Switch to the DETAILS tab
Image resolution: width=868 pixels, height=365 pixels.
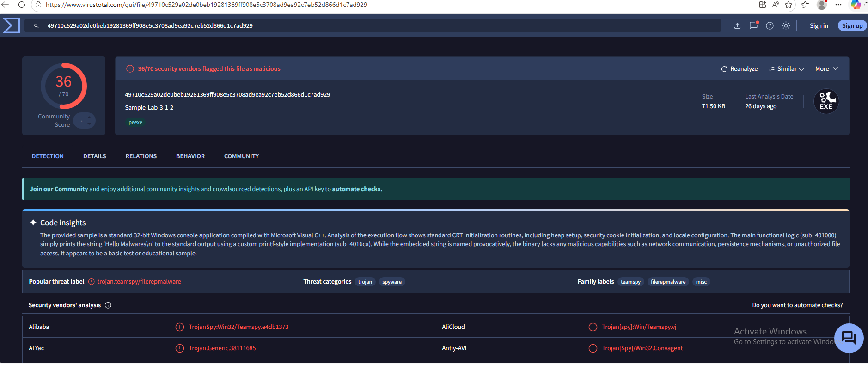coord(95,156)
